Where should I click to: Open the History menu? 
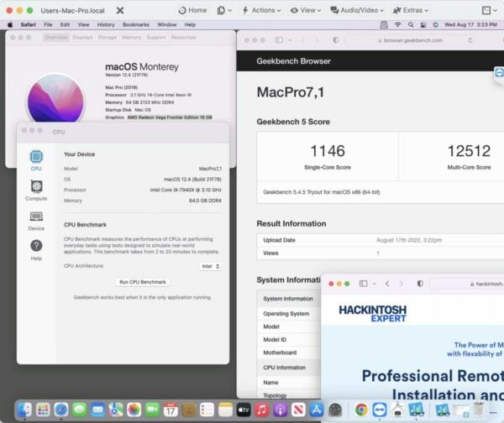[106, 24]
